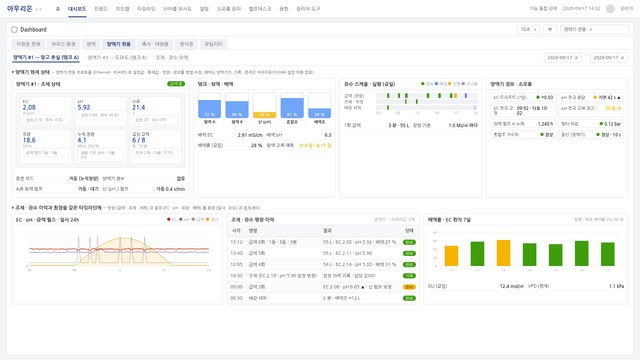
Task: Click the blue marker in irrigation schedule
Action: coord(466,96)
